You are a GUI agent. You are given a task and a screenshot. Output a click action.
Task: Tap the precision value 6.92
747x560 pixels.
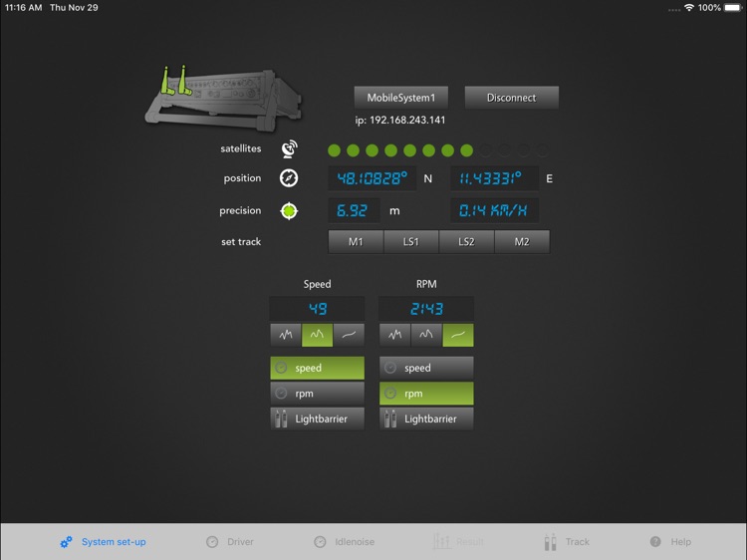(x=354, y=210)
